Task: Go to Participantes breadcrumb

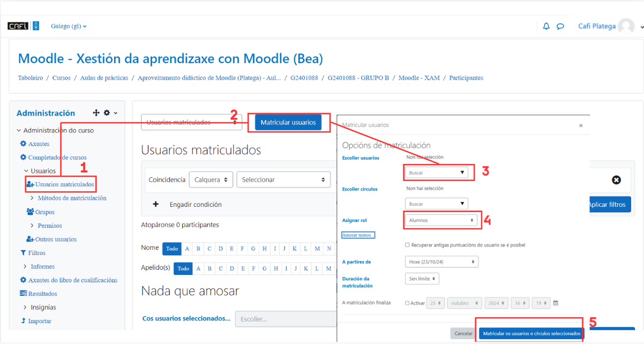Action: (466, 78)
